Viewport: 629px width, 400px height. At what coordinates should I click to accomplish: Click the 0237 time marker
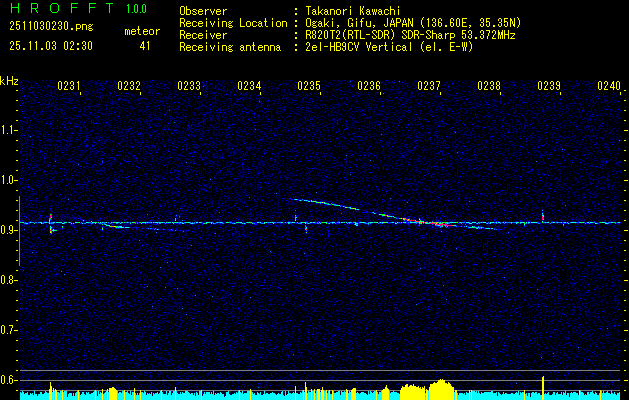coord(429,87)
